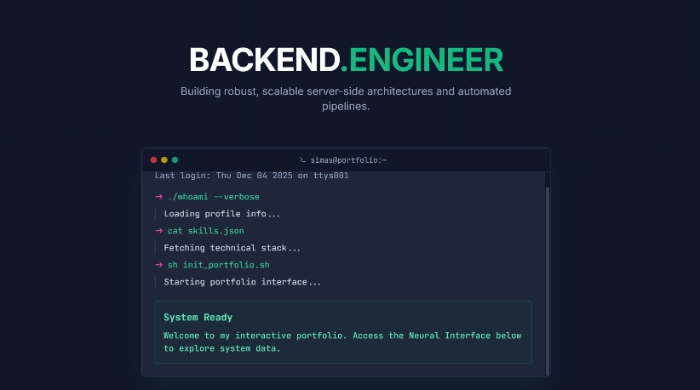700x390 pixels.
Task: Click the 'Fetching technical stack...' output
Action: click(232, 248)
